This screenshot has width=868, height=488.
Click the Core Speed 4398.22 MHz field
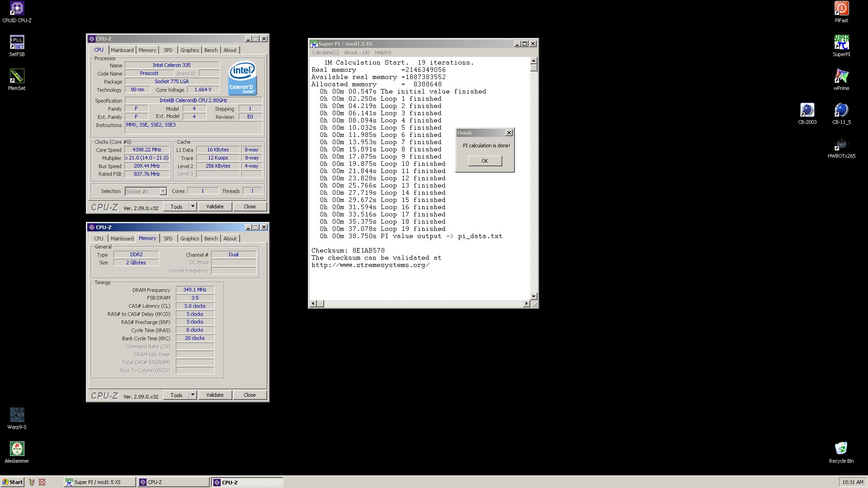click(x=147, y=150)
